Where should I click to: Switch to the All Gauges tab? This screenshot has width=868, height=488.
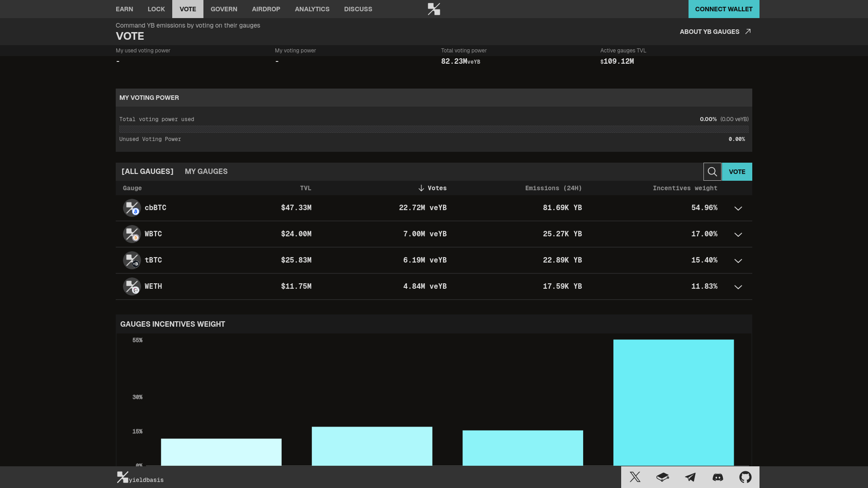click(x=147, y=171)
